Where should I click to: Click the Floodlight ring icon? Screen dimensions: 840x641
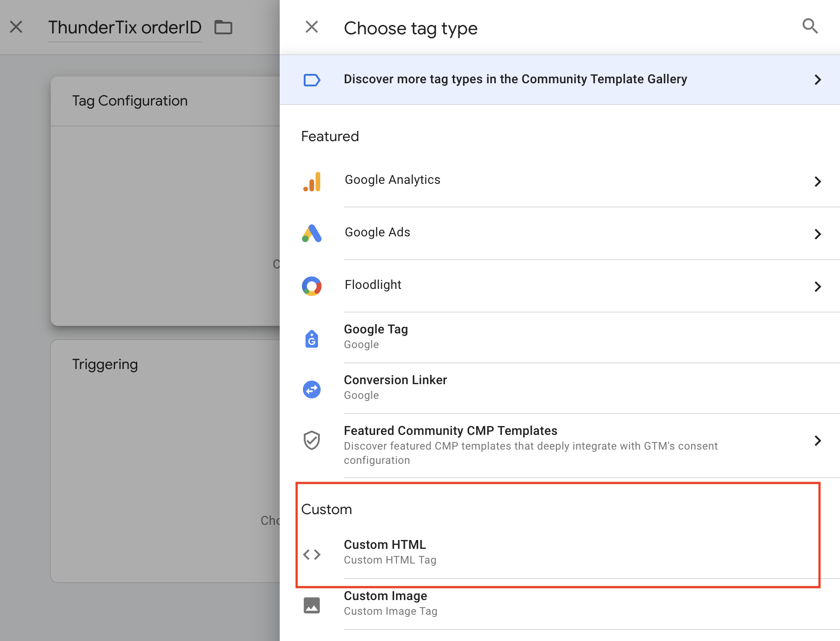click(312, 286)
